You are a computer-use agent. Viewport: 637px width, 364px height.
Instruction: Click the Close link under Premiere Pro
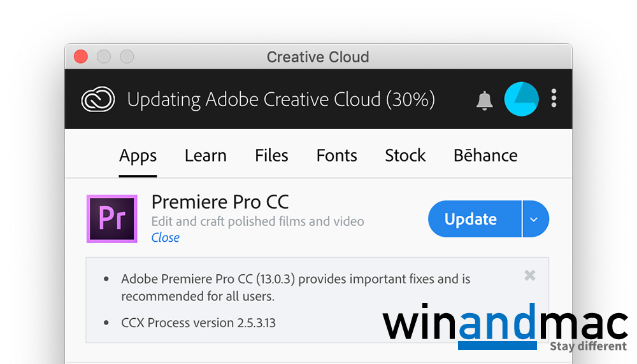click(165, 237)
